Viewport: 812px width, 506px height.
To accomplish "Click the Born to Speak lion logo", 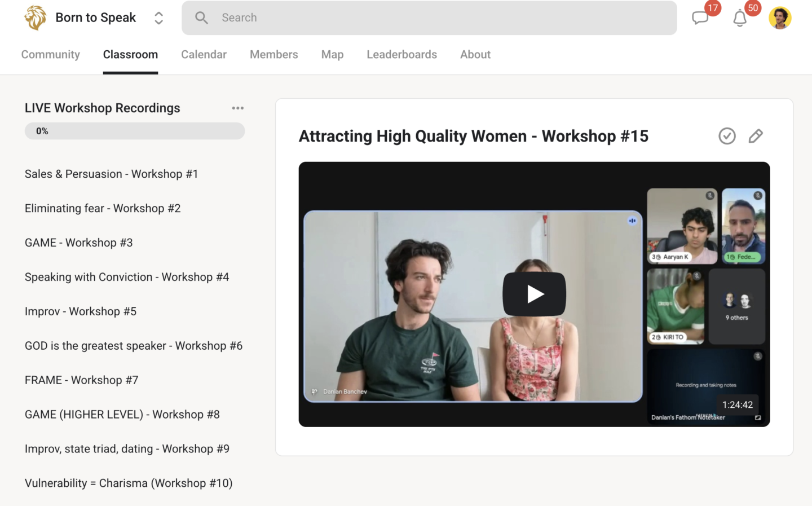I will pos(35,17).
